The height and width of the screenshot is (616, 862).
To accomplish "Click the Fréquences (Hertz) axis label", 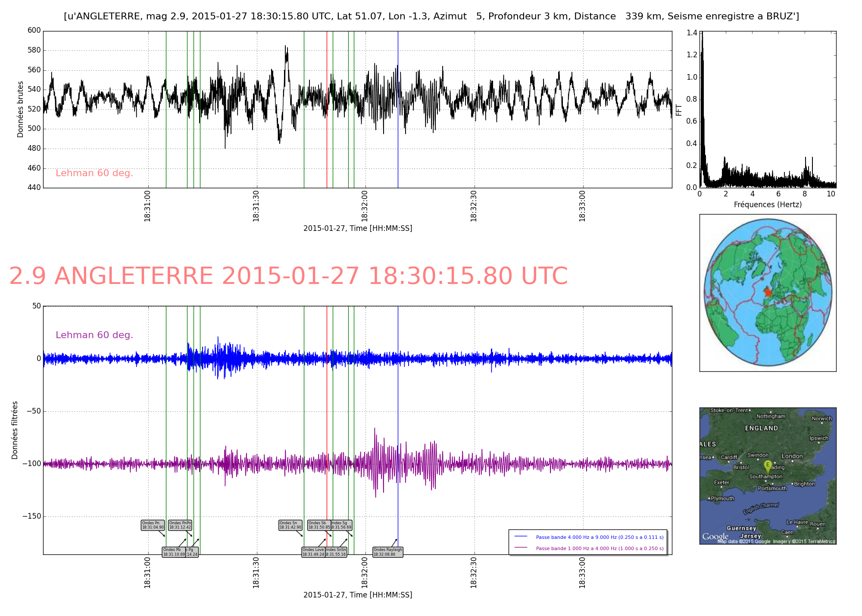I will click(x=768, y=205).
